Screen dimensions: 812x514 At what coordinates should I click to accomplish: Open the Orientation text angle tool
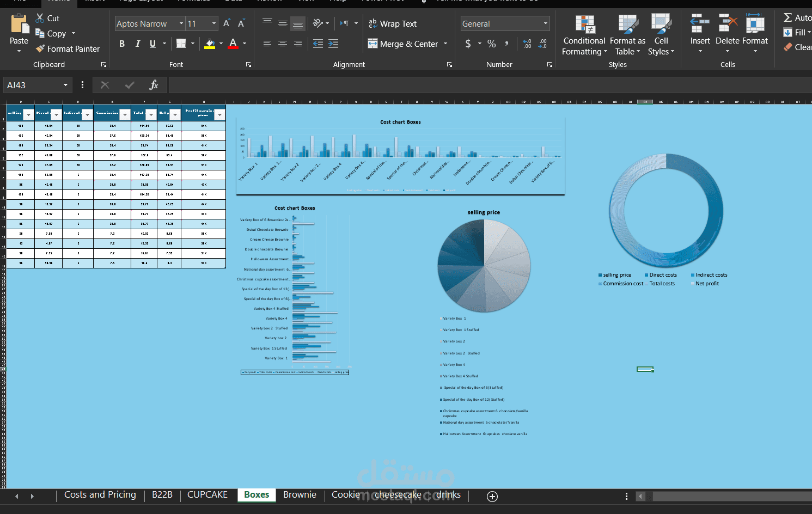pos(318,23)
